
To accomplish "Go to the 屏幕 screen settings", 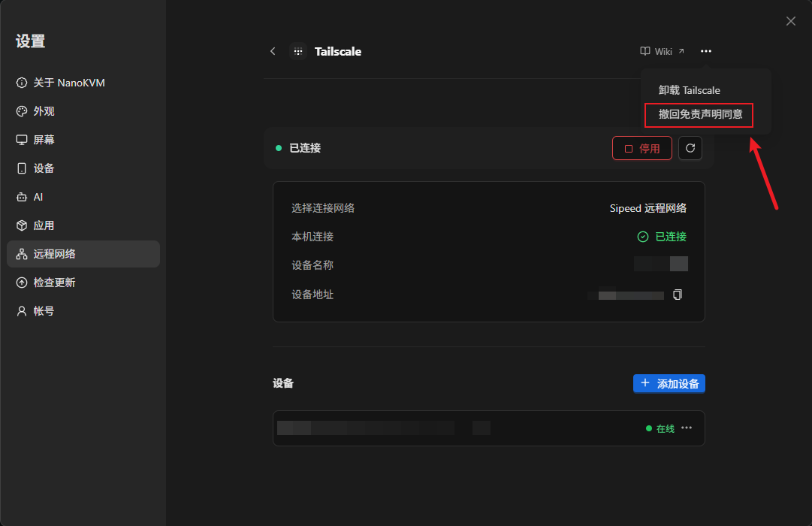I will click(83, 140).
